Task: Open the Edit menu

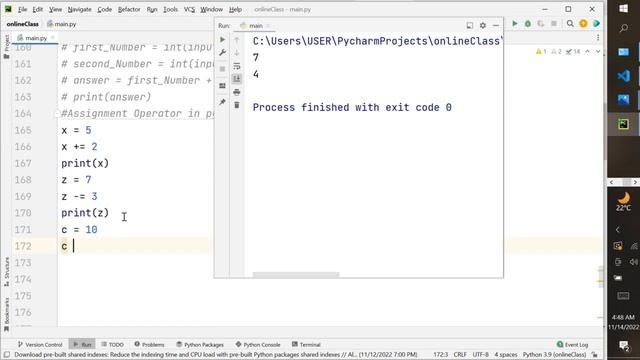Action: [x=38, y=9]
